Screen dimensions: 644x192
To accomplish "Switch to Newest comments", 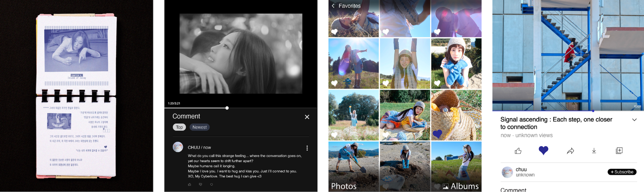I will [x=199, y=127].
